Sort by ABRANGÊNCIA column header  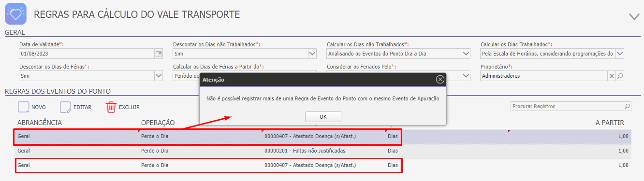tap(39, 123)
